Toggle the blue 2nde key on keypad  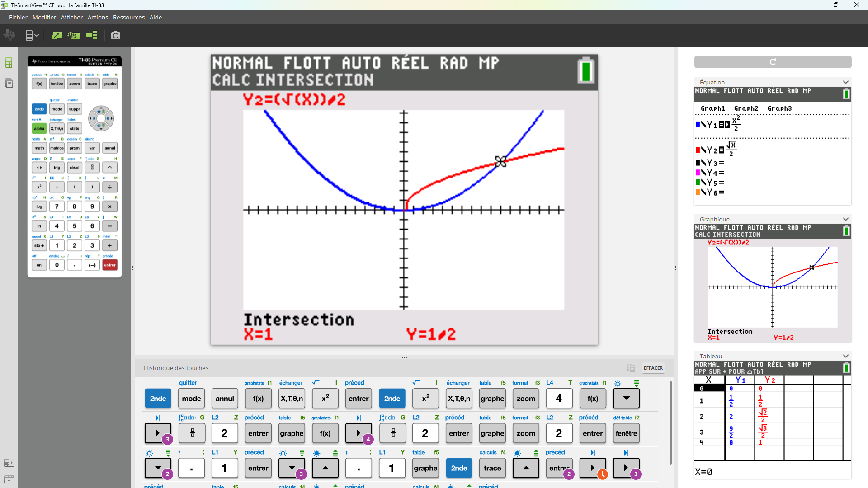click(39, 109)
